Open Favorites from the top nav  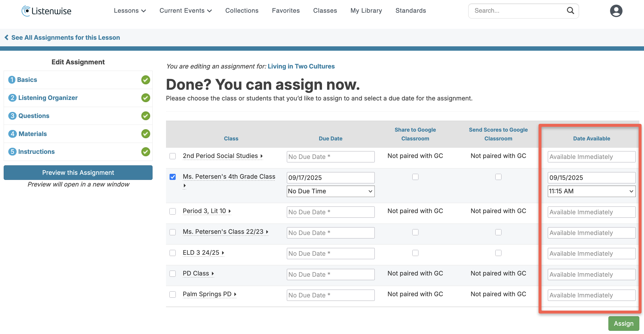(x=286, y=10)
